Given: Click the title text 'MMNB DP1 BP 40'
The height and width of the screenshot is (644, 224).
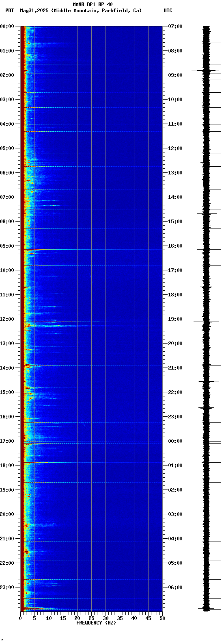Looking at the screenshot, I should 93,4.
